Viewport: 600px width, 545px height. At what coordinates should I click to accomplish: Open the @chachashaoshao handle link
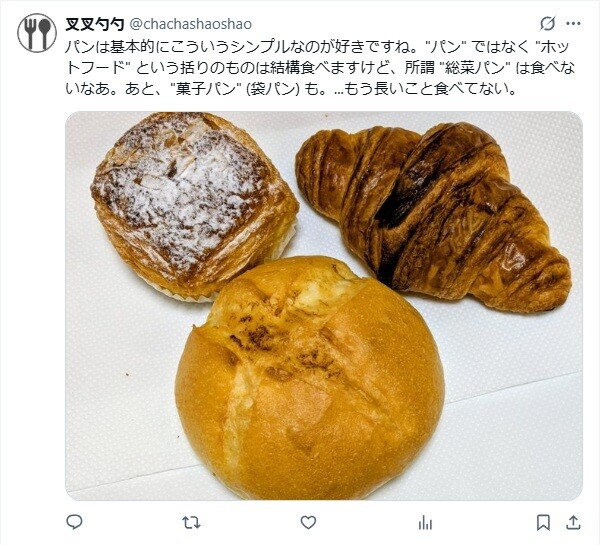pos(191,24)
